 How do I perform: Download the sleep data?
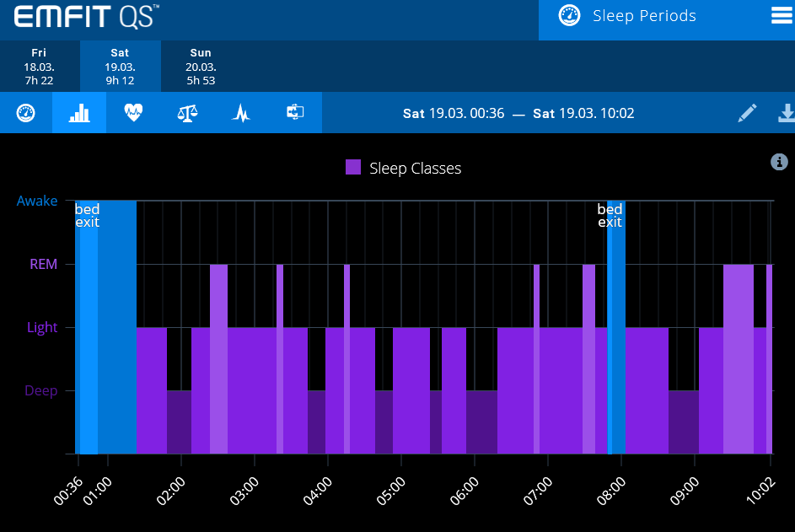tap(786, 113)
